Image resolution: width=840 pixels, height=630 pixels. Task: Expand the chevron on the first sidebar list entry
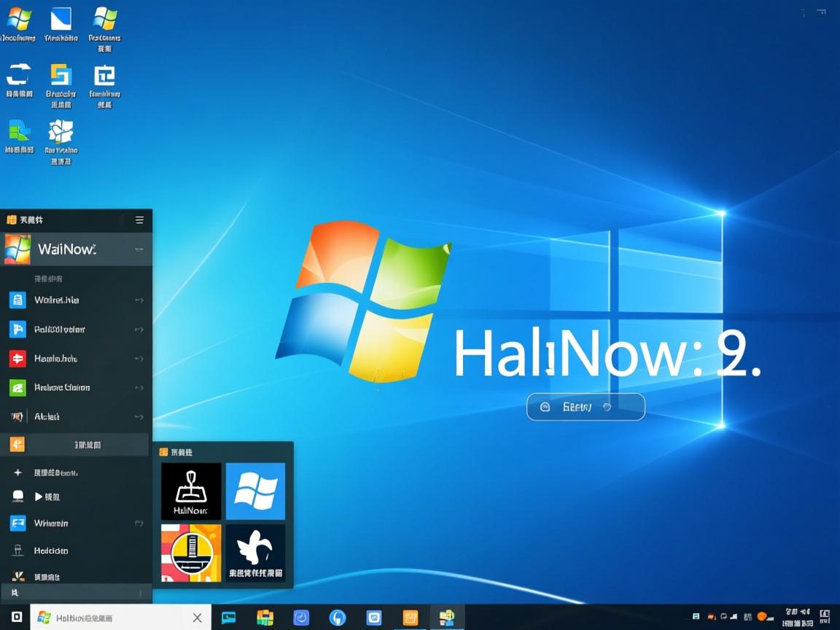click(141, 300)
